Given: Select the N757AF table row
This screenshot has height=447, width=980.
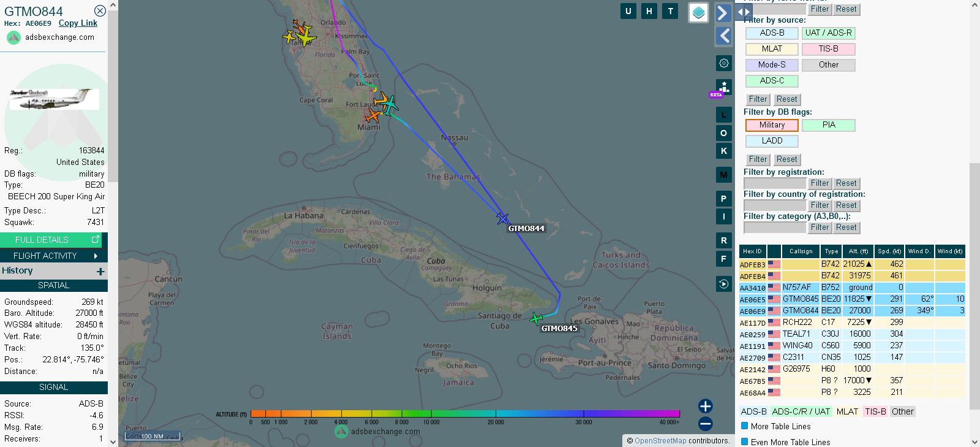Looking at the screenshot, I should [x=852, y=288].
